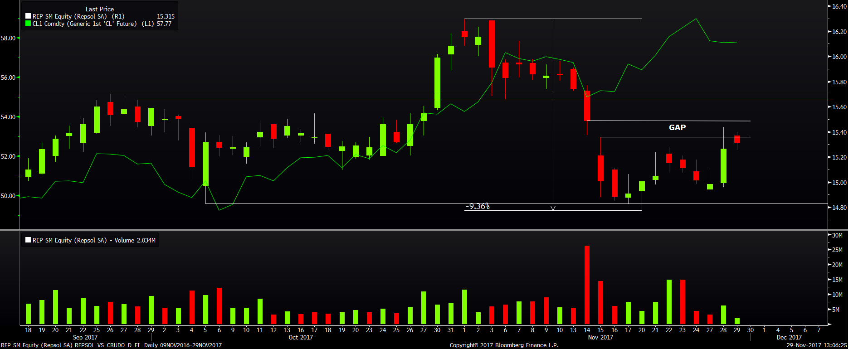
Task: Click the "CL1 Comdty (Generic 1st 'CL' Future)" legend label
Action: tap(93, 24)
